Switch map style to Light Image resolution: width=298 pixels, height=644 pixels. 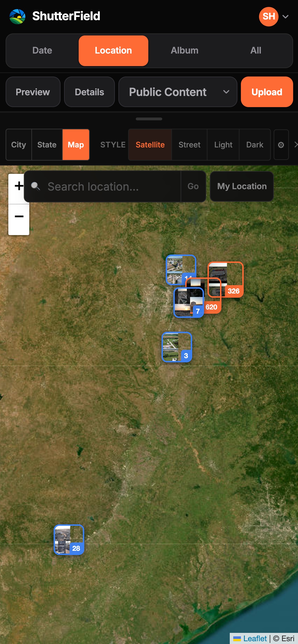pyautogui.click(x=223, y=145)
